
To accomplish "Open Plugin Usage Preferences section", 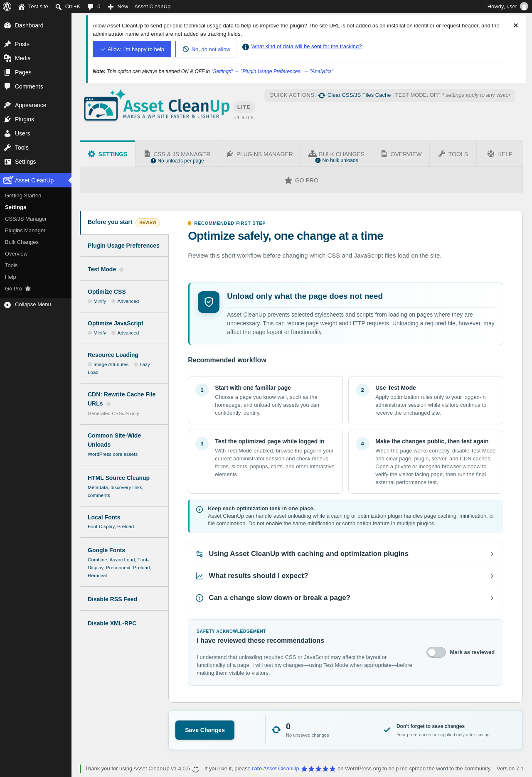I will point(124,246).
